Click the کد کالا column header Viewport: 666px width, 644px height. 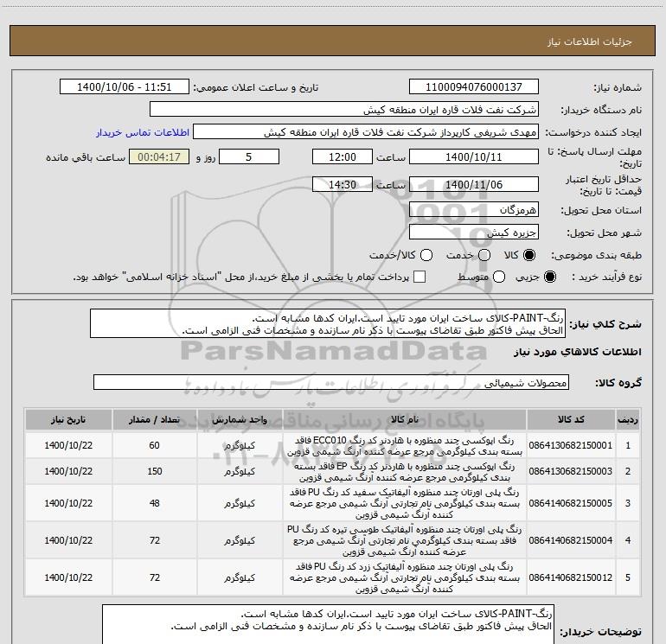point(571,420)
